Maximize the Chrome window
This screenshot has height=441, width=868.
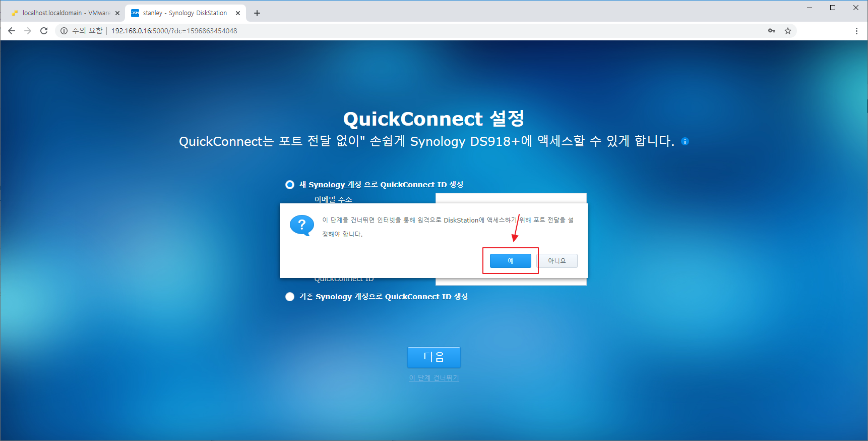(x=833, y=8)
